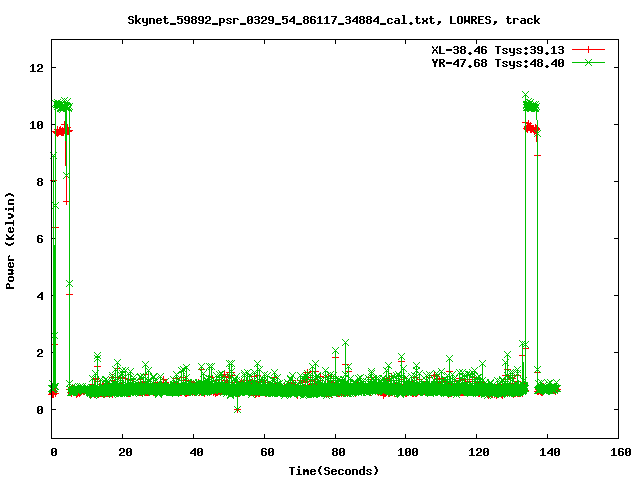
Task: Click the x-axis tick label 120
Action: tap(479, 452)
